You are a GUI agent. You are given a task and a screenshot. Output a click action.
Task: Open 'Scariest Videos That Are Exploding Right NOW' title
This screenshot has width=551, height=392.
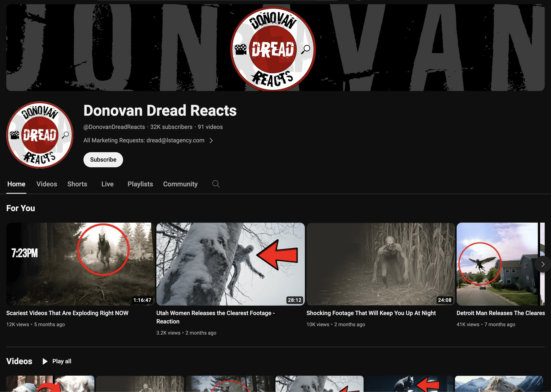click(67, 313)
